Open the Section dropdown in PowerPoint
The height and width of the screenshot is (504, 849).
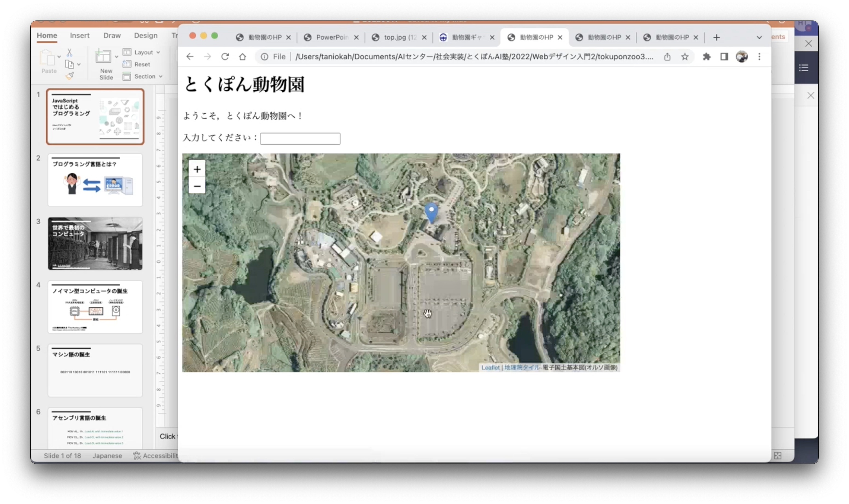point(143,77)
